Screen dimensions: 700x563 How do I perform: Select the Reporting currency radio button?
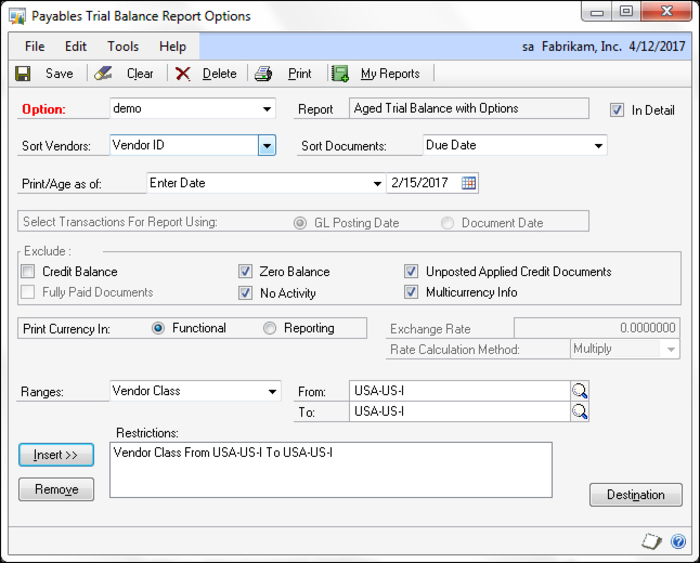pos(270,328)
